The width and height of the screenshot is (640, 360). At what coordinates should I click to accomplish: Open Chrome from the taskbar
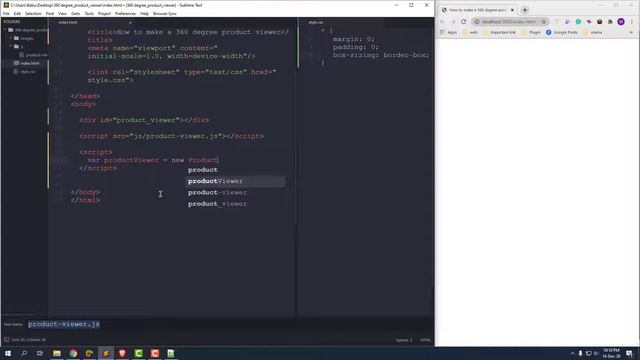[x=73, y=353]
